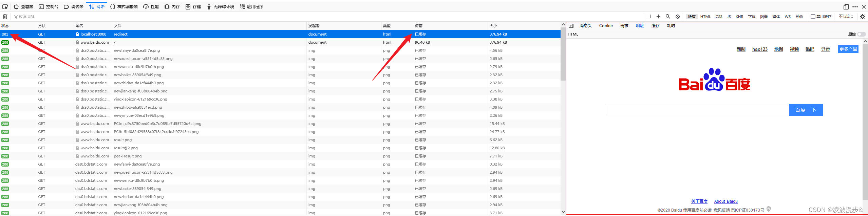The height and width of the screenshot is (216, 868).
Task: Switch to the 查看器 tab
Action: (x=23, y=7)
